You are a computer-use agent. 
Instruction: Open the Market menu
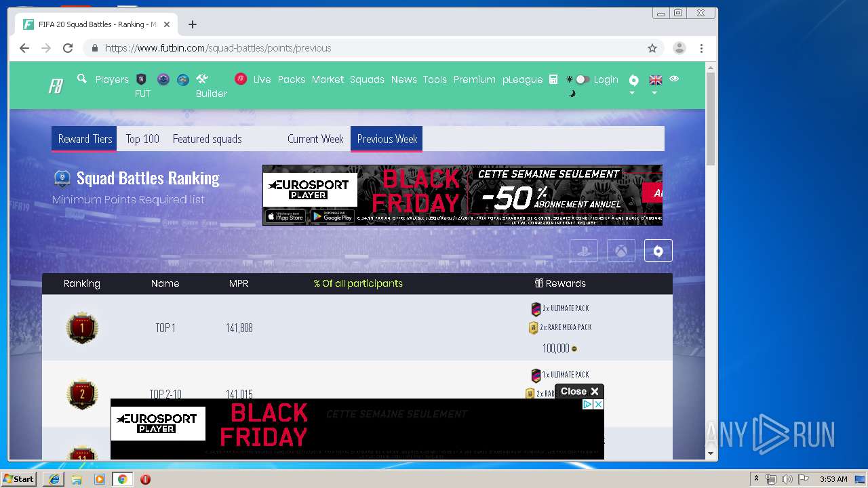click(x=328, y=79)
